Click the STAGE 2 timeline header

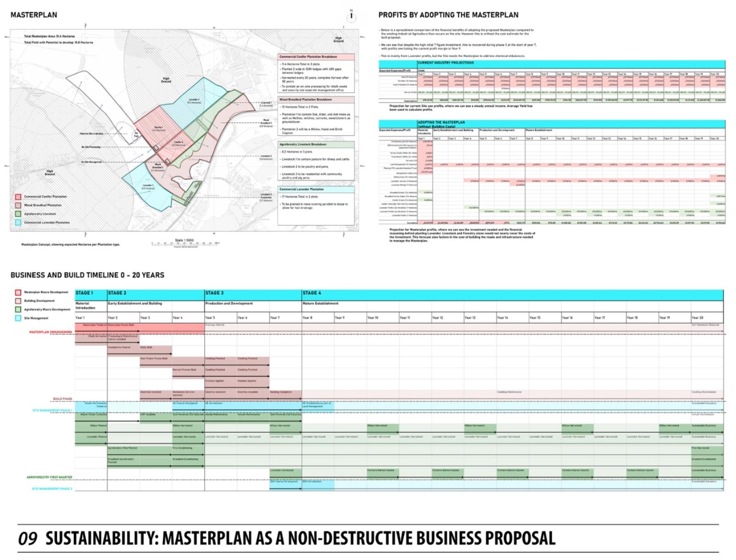click(x=156, y=295)
